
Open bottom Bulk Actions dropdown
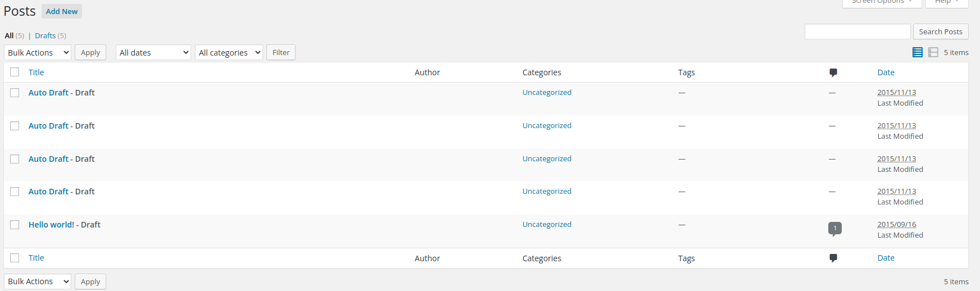pyautogui.click(x=38, y=281)
